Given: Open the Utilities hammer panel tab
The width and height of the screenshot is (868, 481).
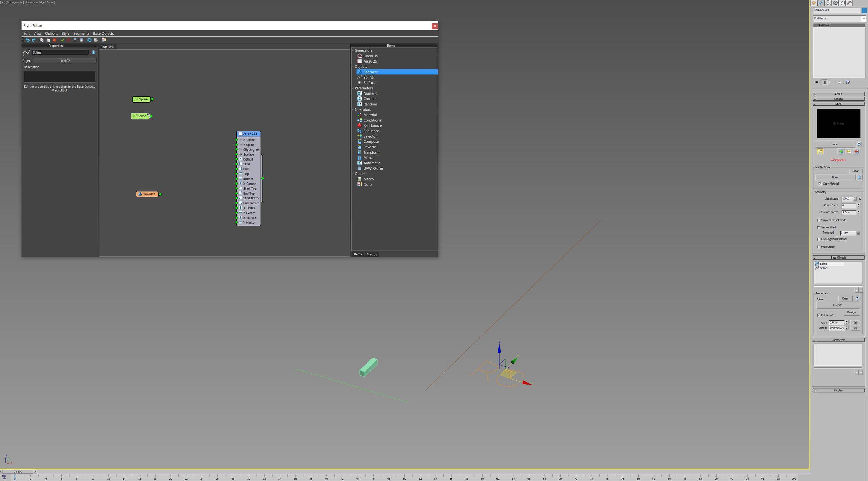Looking at the screenshot, I should tap(849, 3).
